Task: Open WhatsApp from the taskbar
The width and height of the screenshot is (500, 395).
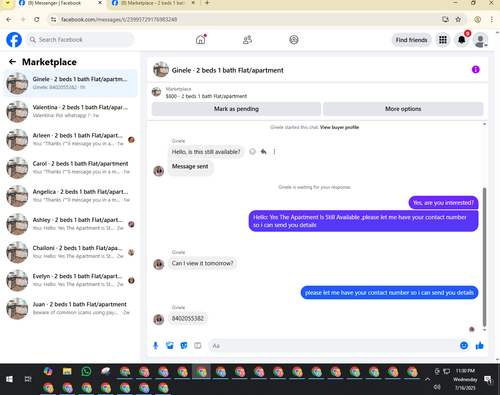Action: click(x=86, y=371)
